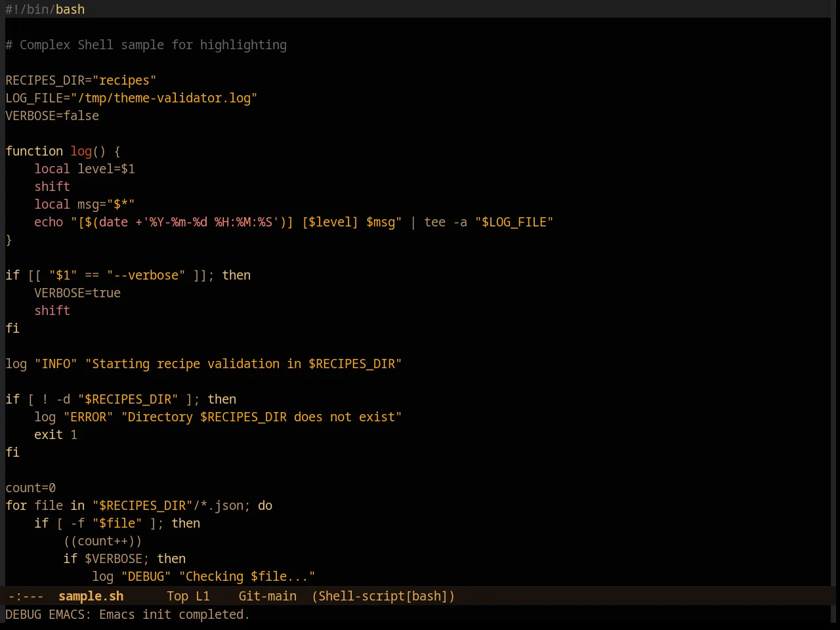This screenshot has width=840, height=630.
Task: Click on VERBOSE=false line
Action: click(52, 115)
